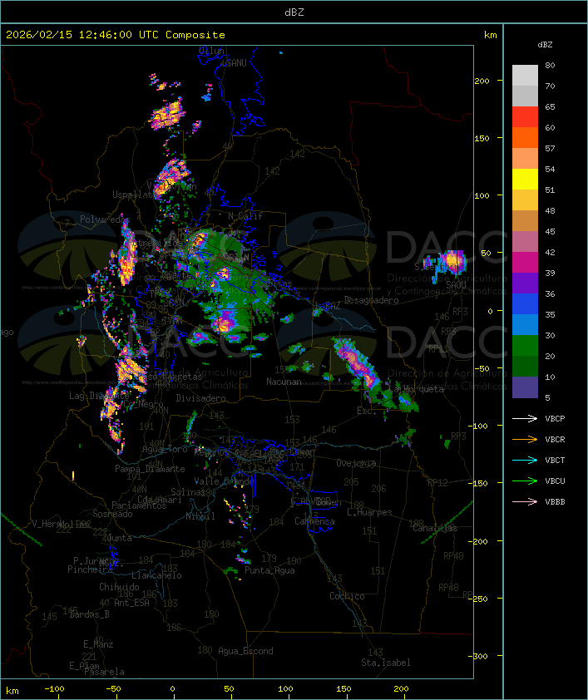The width and height of the screenshot is (588, 700).
Task: Click the Sta.Isabel place label
Action: 386,663
